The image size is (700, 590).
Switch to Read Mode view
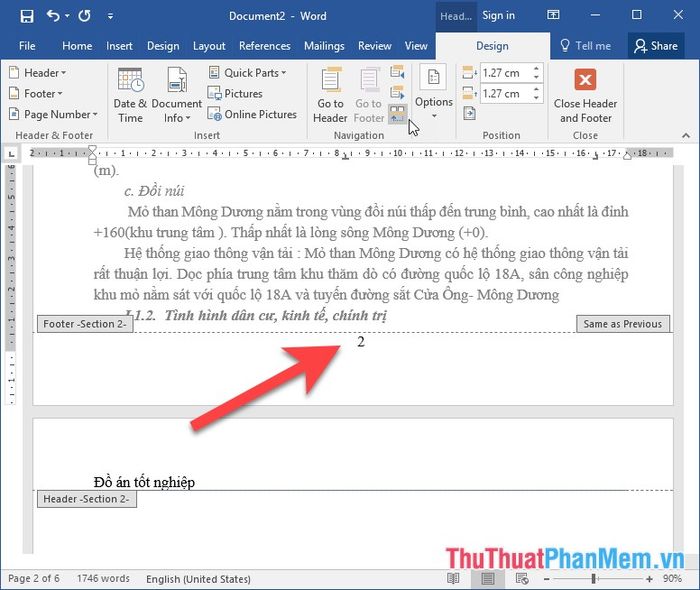click(x=453, y=579)
